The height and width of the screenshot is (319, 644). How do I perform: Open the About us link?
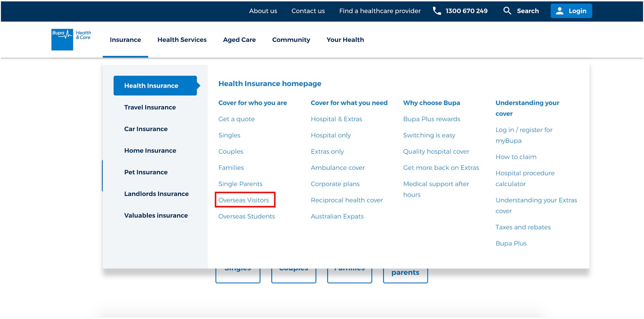(x=263, y=11)
